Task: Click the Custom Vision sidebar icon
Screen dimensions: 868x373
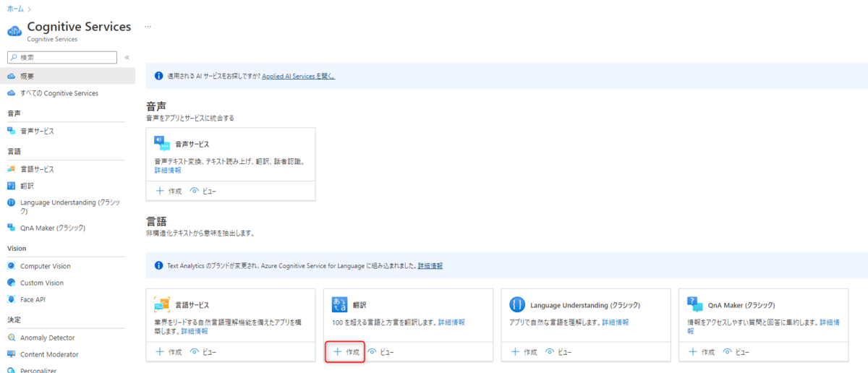Action: (x=11, y=283)
